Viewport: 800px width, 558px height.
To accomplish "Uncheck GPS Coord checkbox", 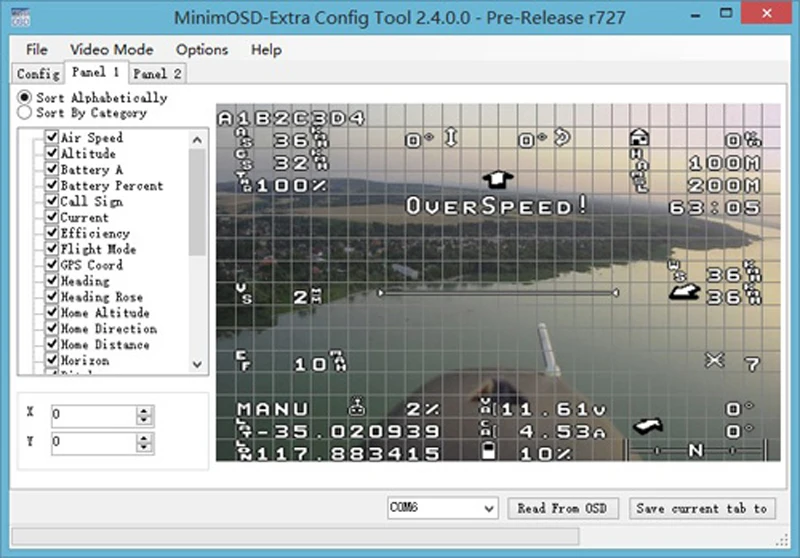I will point(52,264).
